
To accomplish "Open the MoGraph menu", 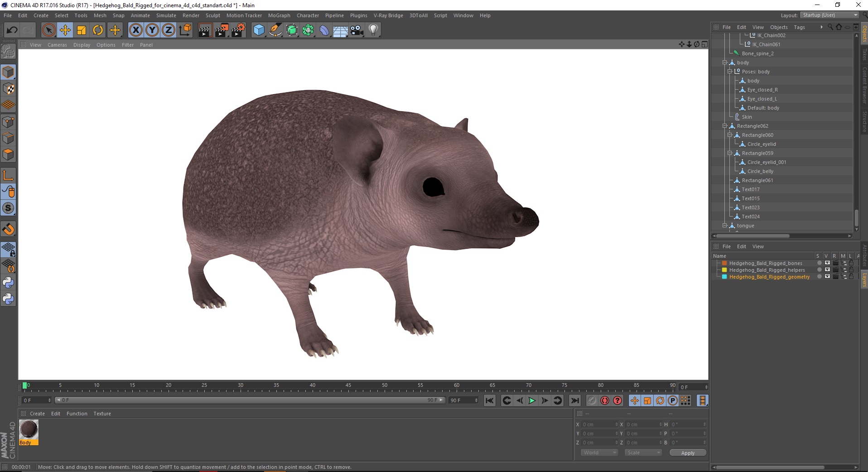I will [x=279, y=15].
